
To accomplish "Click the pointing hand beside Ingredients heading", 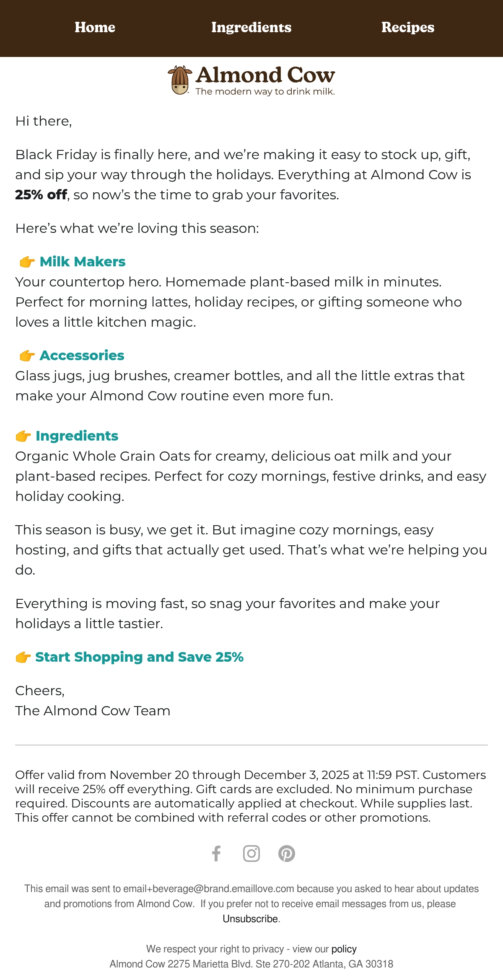I will (23, 436).
